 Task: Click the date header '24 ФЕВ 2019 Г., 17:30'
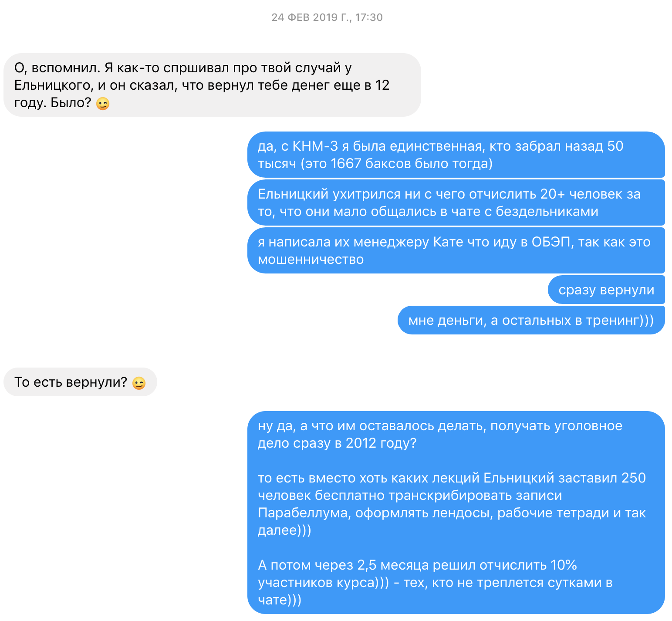327,17
